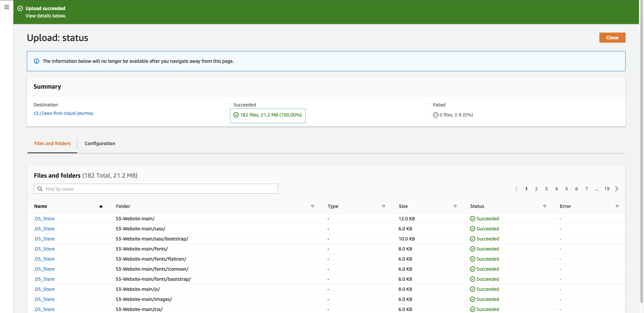Image resolution: width=644 pixels, height=313 pixels.
Task: Open .DS_Store in S3-Website-main/js/ folder
Action: click(x=44, y=289)
